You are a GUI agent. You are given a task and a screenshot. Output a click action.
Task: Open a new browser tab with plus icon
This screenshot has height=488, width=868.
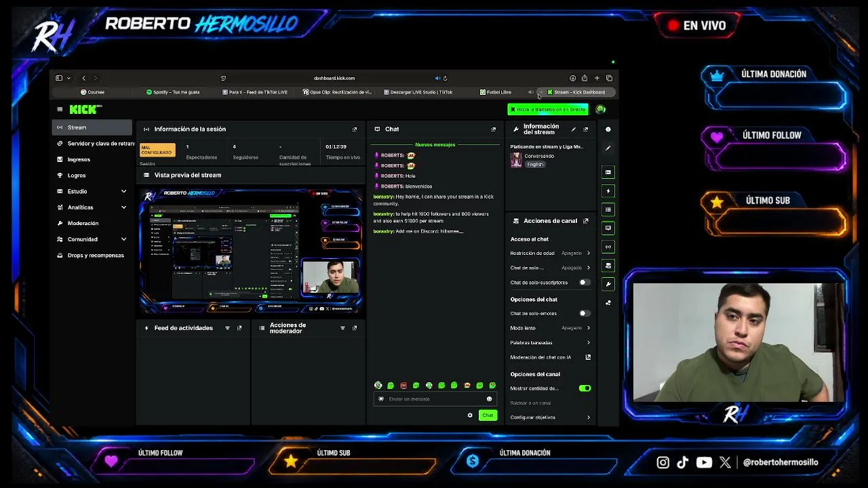(597, 78)
